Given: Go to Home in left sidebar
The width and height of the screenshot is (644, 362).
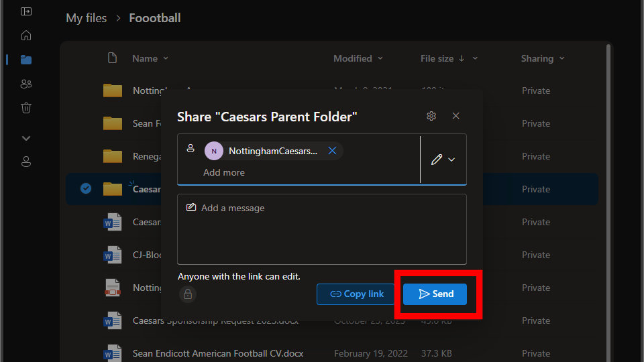Looking at the screenshot, I should point(26,36).
